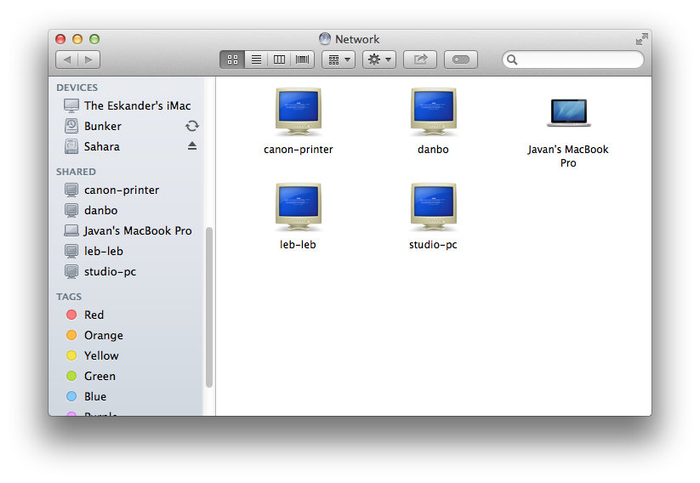Screen dimensions: 700x483
Task: Open the Action gear menu
Action: 379,59
